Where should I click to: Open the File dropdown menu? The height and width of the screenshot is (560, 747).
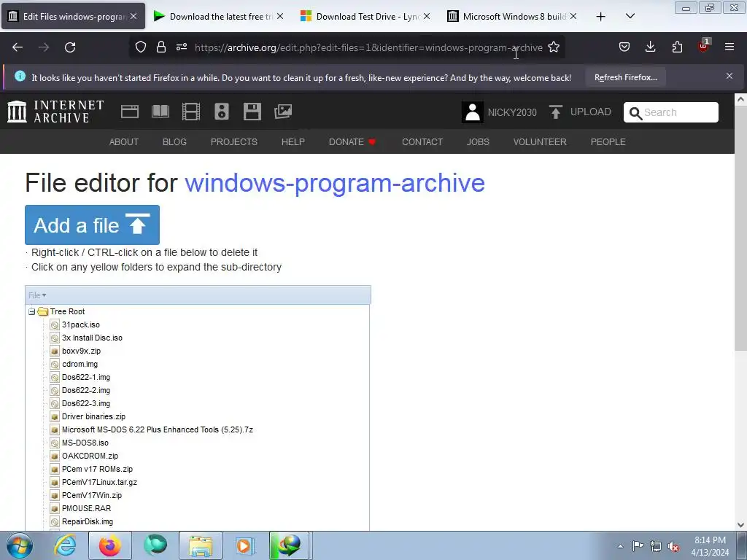(x=37, y=295)
